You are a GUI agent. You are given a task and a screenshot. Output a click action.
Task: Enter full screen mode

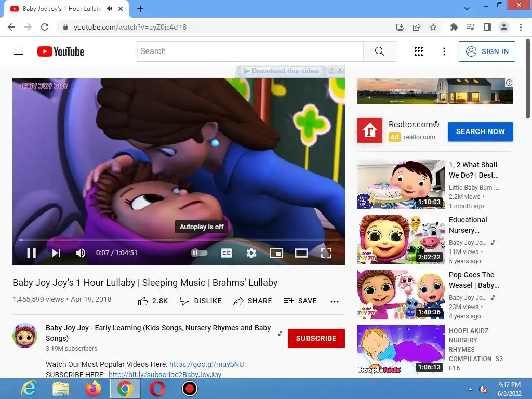click(326, 253)
